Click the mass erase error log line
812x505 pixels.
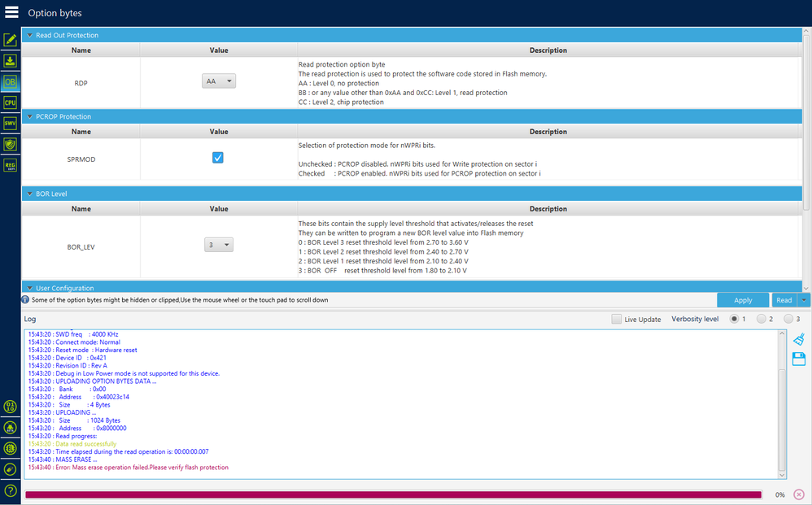(x=128, y=468)
